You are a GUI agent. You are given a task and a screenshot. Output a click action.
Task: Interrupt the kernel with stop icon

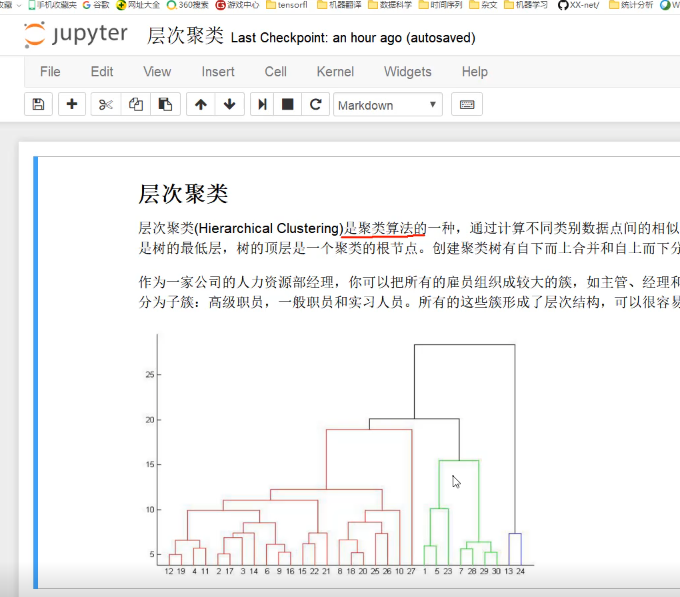point(288,105)
